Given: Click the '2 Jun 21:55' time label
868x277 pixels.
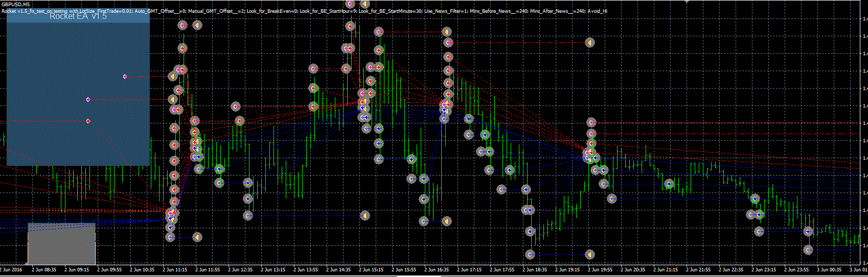Looking at the screenshot, I should click(698, 269).
